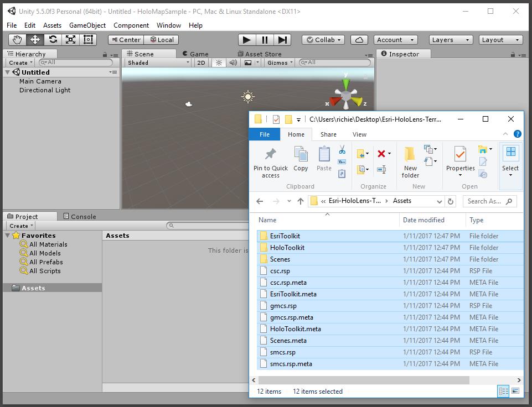
Task: Click the Hierarchy panel lock icon
Action: point(105,55)
